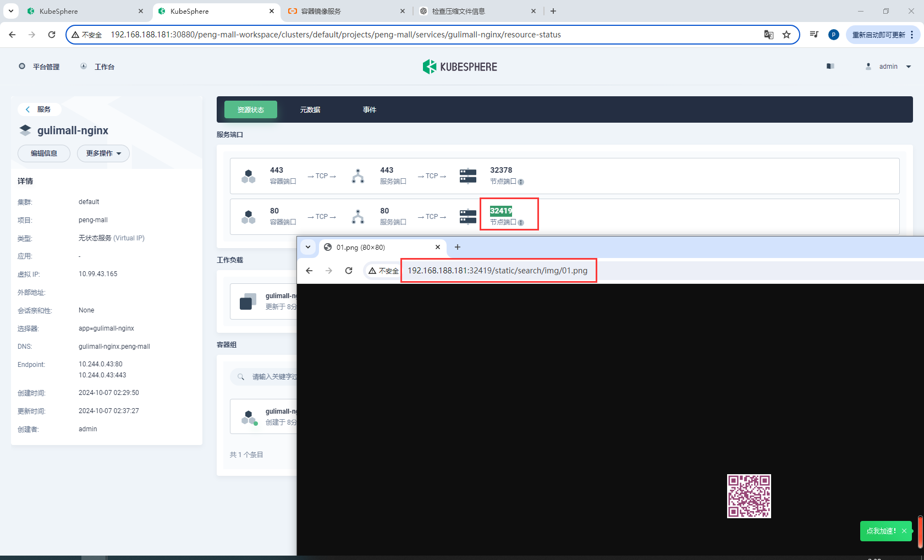Click the KubeSphere logo in header
924x560 pixels.
coord(460,67)
